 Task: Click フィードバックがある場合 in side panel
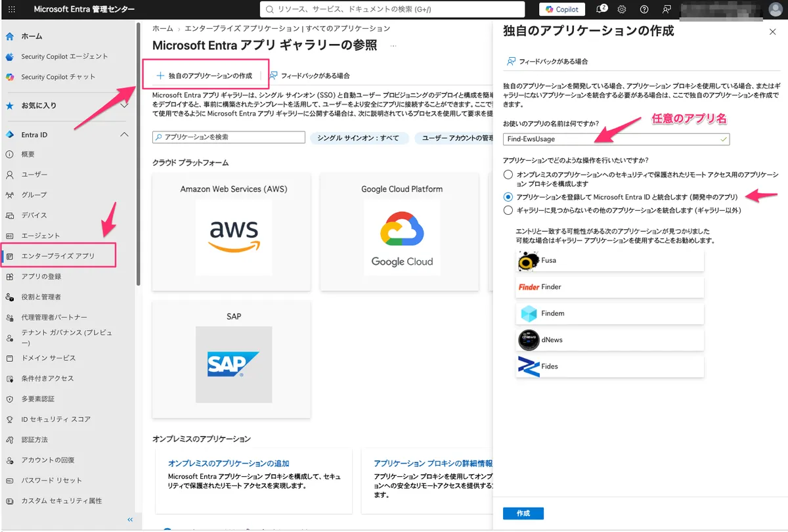(x=546, y=61)
